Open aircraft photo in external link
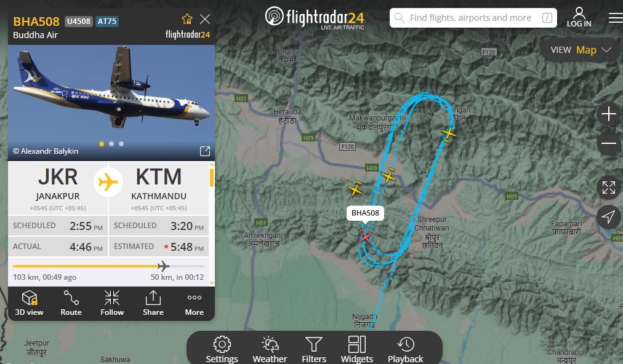This screenshot has width=623, height=364. click(204, 151)
